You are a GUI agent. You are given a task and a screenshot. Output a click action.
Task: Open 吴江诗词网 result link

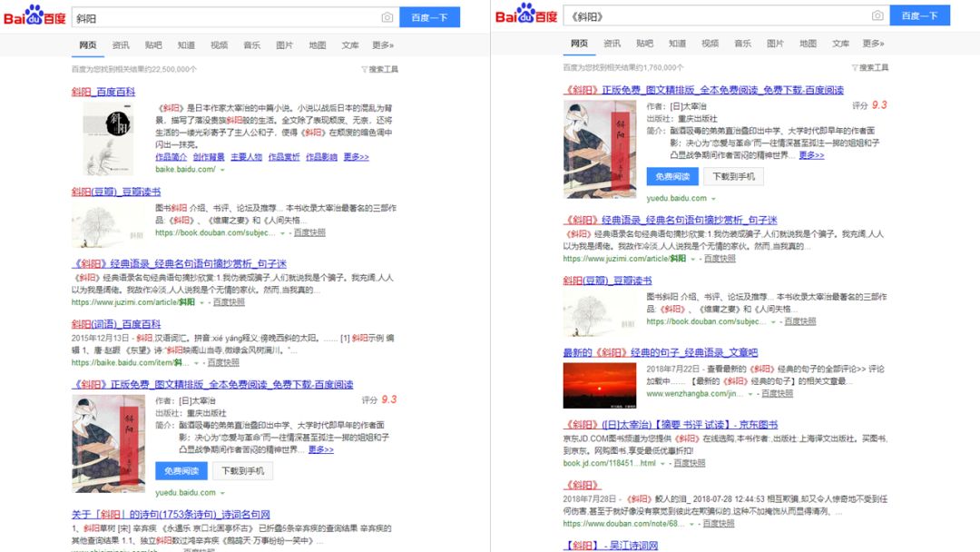(611, 545)
